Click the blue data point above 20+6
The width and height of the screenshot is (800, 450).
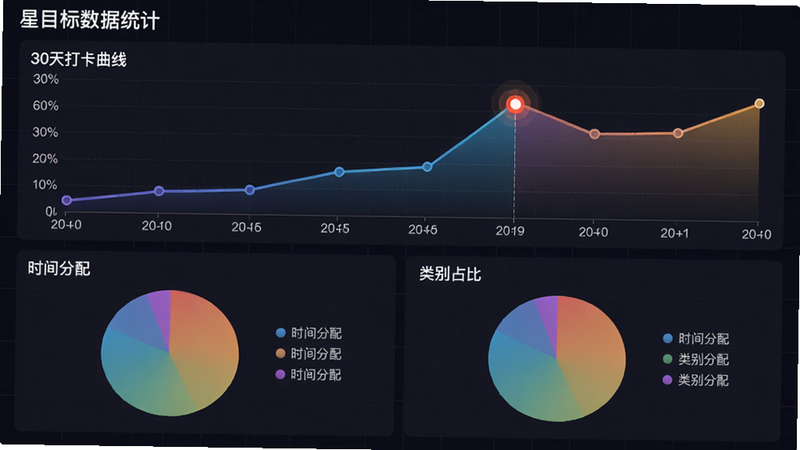click(x=427, y=167)
